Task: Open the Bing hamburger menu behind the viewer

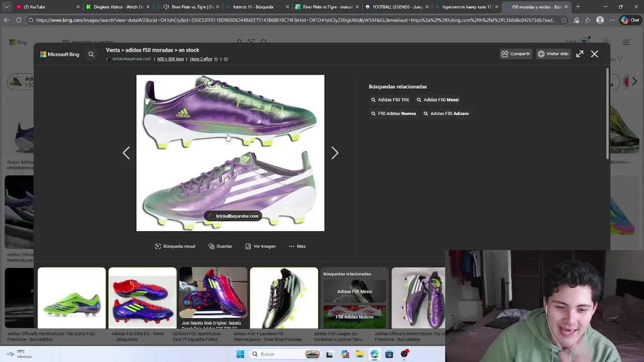Action: click(x=626, y=42)
